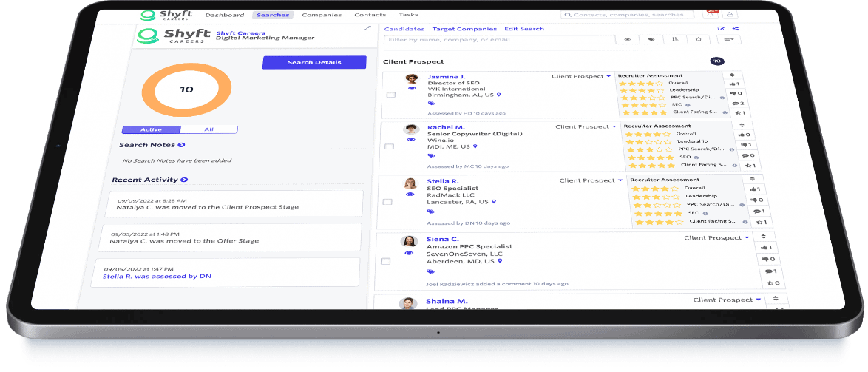Select the All toggle segment
868x372 pixels.
(x=208, y=129)
